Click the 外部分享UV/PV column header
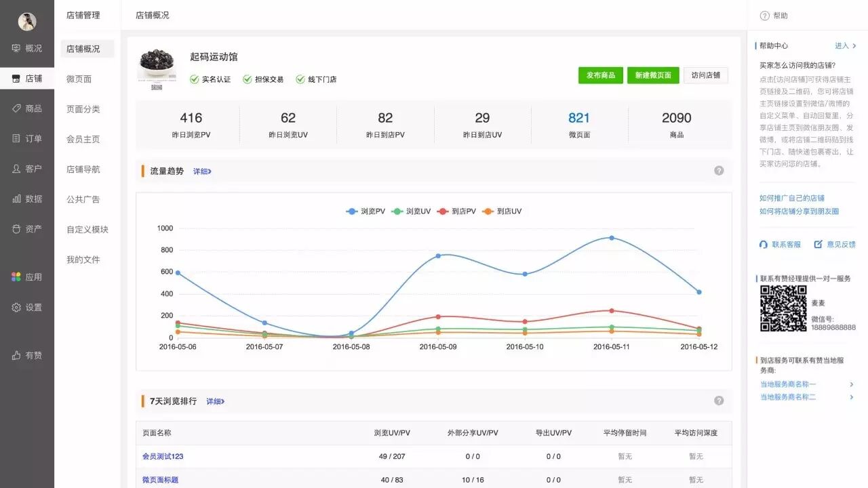Viewport: 868px width, 488px height. coord(473,433)
